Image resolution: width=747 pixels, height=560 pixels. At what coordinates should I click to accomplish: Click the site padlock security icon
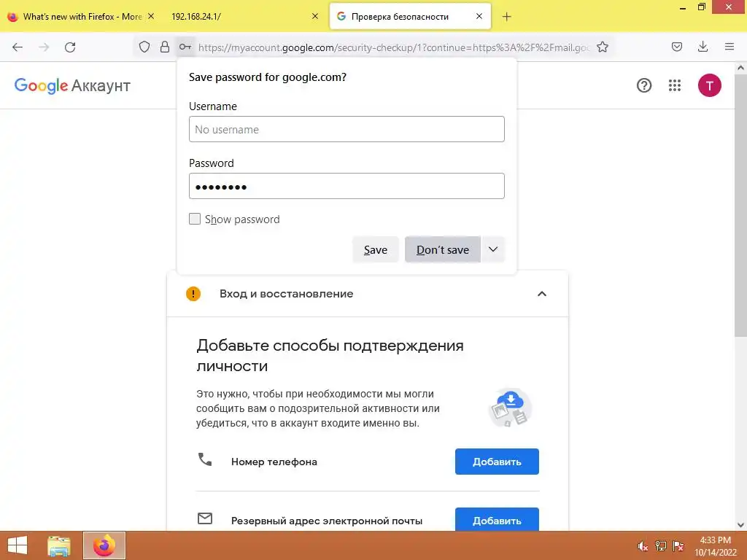click(x=165, y=47)
